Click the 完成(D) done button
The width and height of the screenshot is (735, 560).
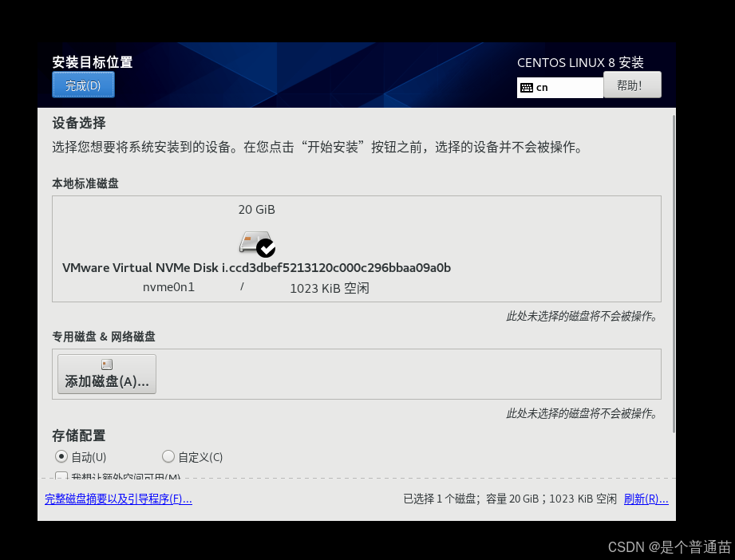click(83, 85)
